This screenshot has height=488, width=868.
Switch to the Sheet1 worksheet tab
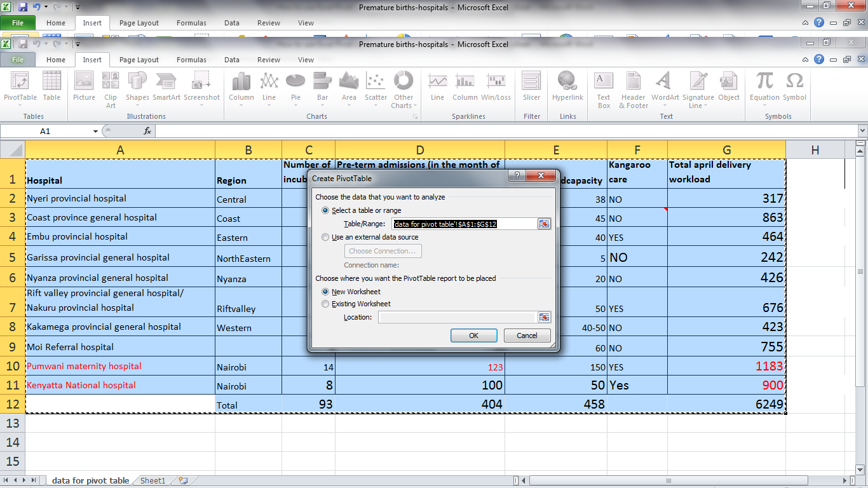point(153,481)
